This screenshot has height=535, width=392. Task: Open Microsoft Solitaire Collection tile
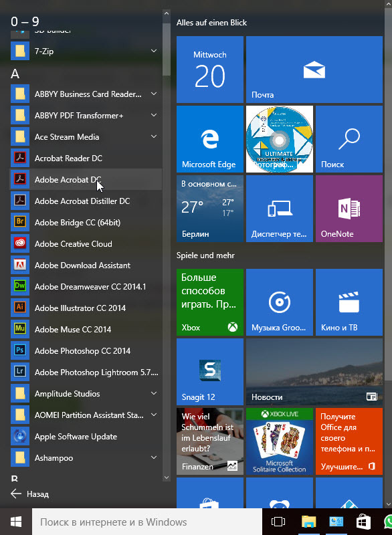pyautogui.click(x=280, y=441)
